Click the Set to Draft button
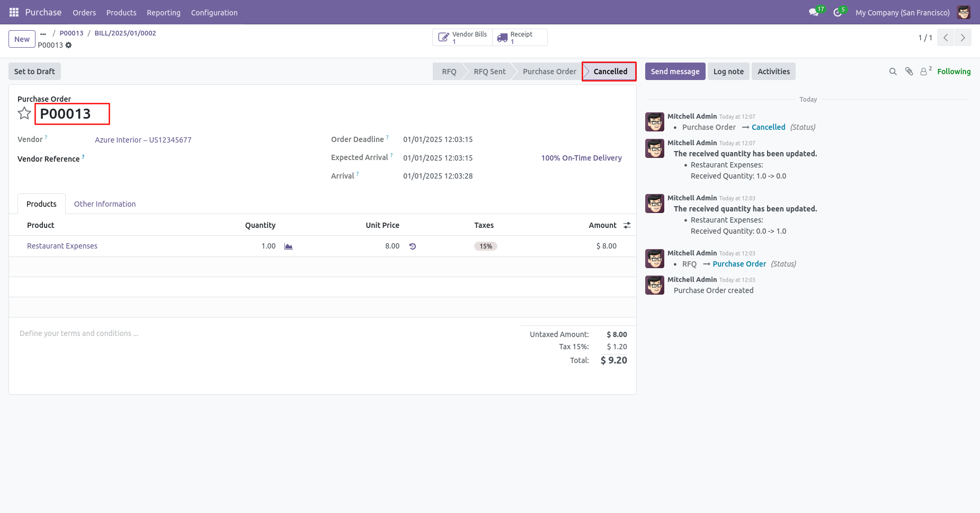The width and height of the screenshot is (980, 513). click(34, 72)
